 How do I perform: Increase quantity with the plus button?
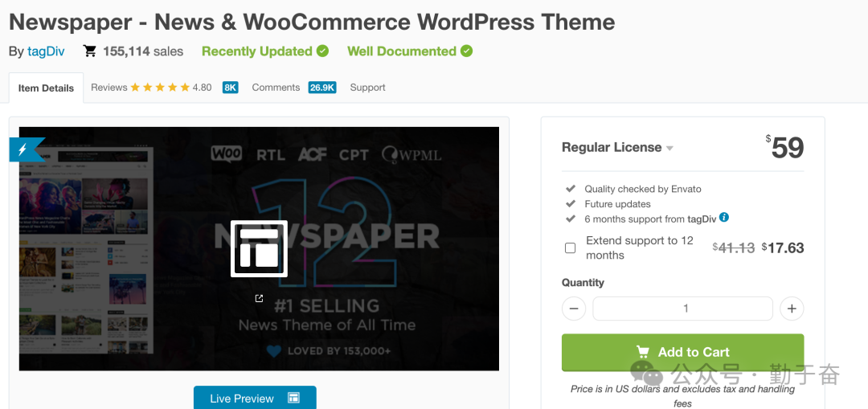click(792, 309)
